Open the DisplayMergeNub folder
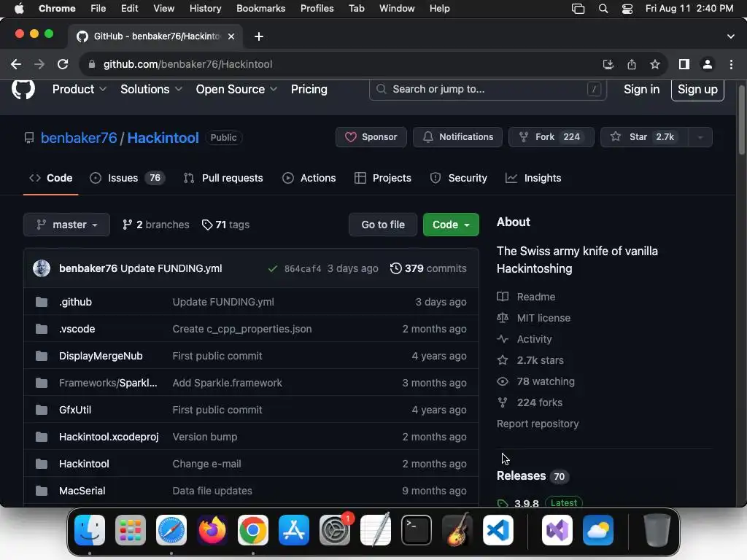Screen dimensions: 747x560 click(x=101, y=356)
